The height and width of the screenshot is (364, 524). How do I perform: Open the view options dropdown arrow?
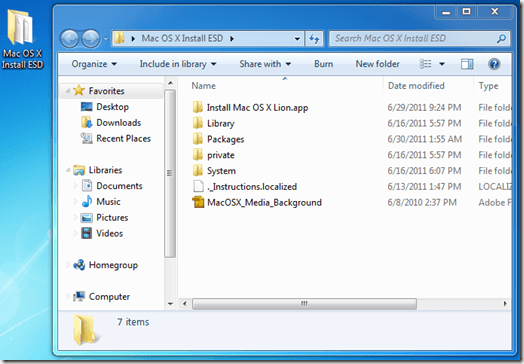[x=442, y=64]
